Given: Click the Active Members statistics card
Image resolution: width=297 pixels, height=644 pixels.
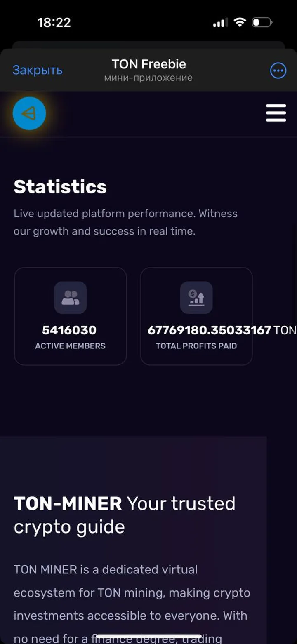Looking at the screenshot, I should pyautogui.click(x=70, y=316).
